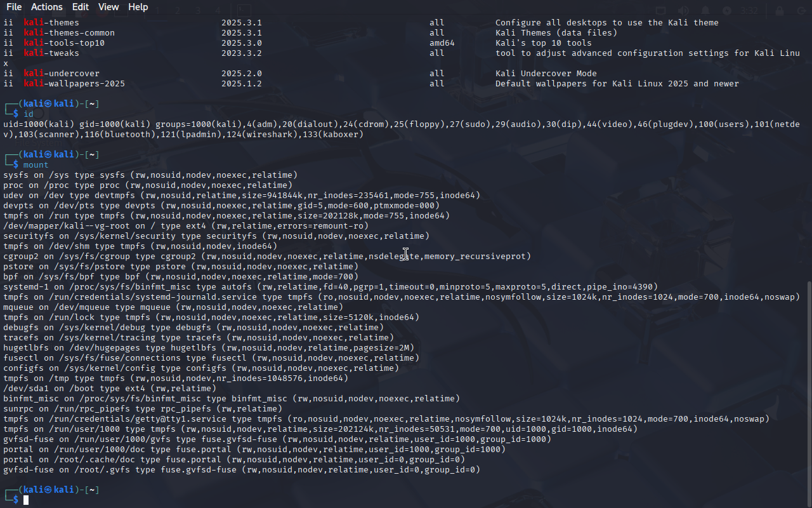The image size is (812, 508).
Task: Click the 'mount' command text
Action: 36,165
